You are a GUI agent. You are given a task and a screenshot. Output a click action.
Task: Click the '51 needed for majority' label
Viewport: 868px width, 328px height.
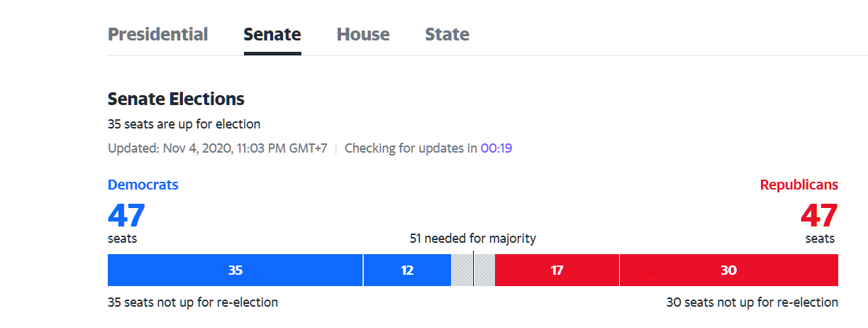click(473, 239)
